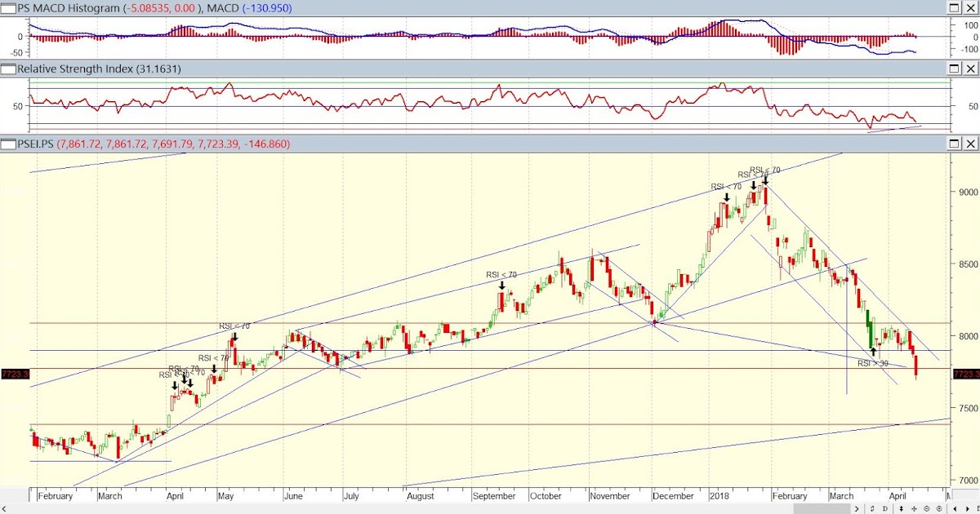Screen dimensions: 980x514
Task: Jump to latest bar via chevron icon
Action: [857, 508]
